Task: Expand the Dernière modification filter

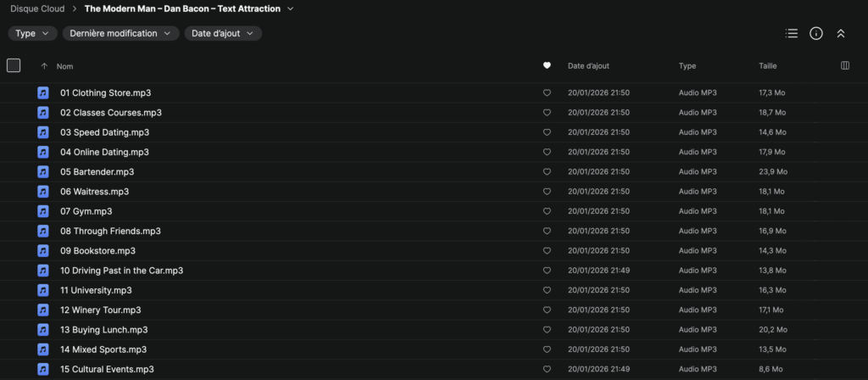Action: (120, 33)
